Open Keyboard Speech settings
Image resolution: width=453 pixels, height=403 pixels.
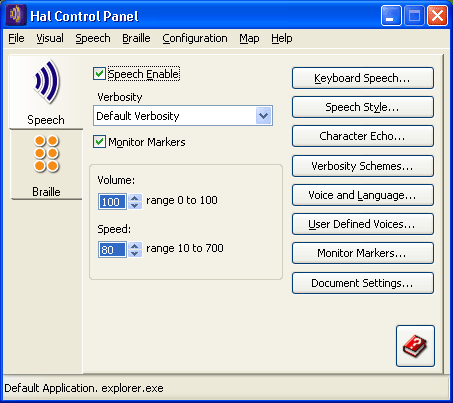point(363,78)
